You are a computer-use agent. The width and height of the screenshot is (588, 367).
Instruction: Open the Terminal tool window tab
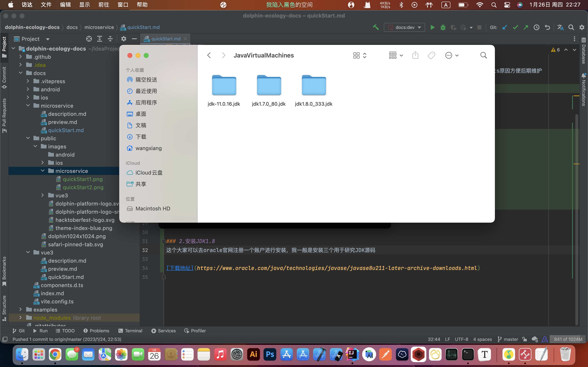point(130,331)
